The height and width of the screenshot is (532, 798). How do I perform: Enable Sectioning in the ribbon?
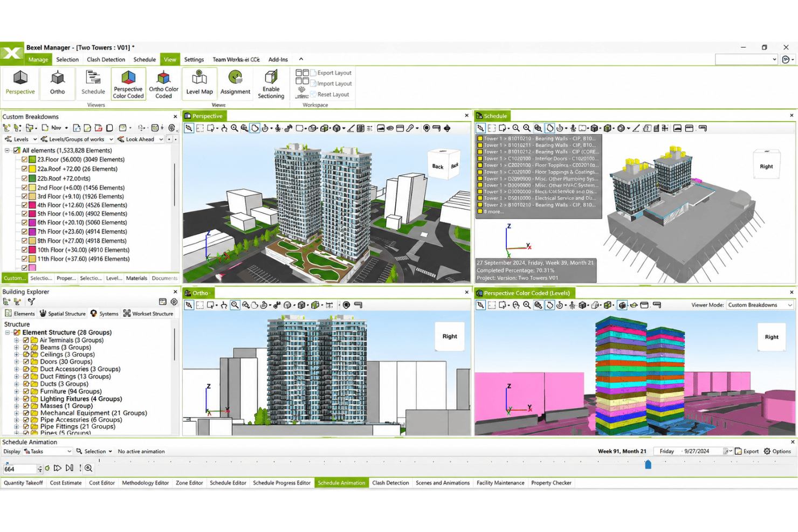pos(271,84)
